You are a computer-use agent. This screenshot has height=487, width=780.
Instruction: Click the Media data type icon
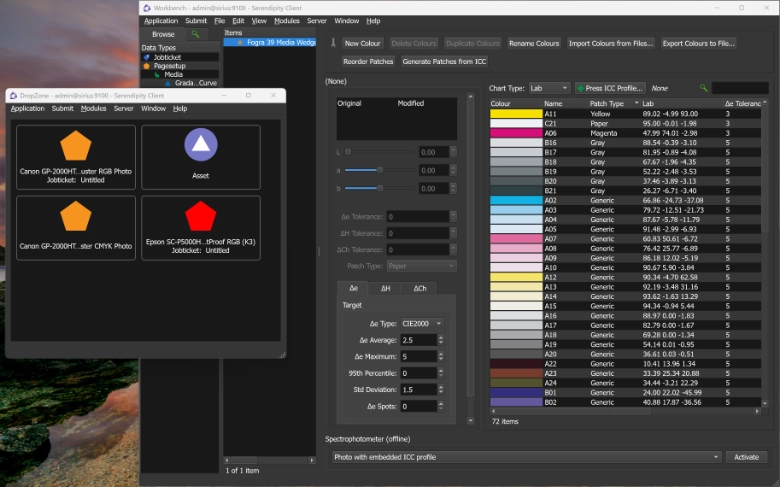(x=157, y=74)
